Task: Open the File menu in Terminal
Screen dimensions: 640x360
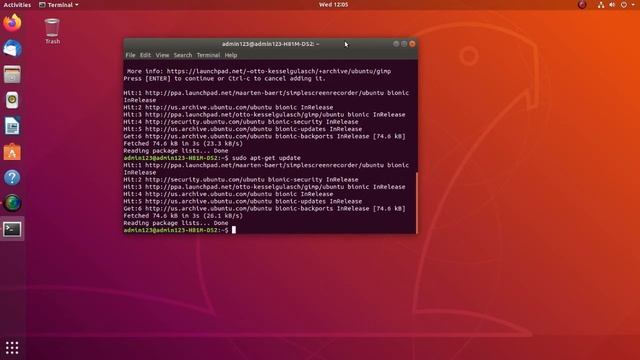Action: (130, 55)
